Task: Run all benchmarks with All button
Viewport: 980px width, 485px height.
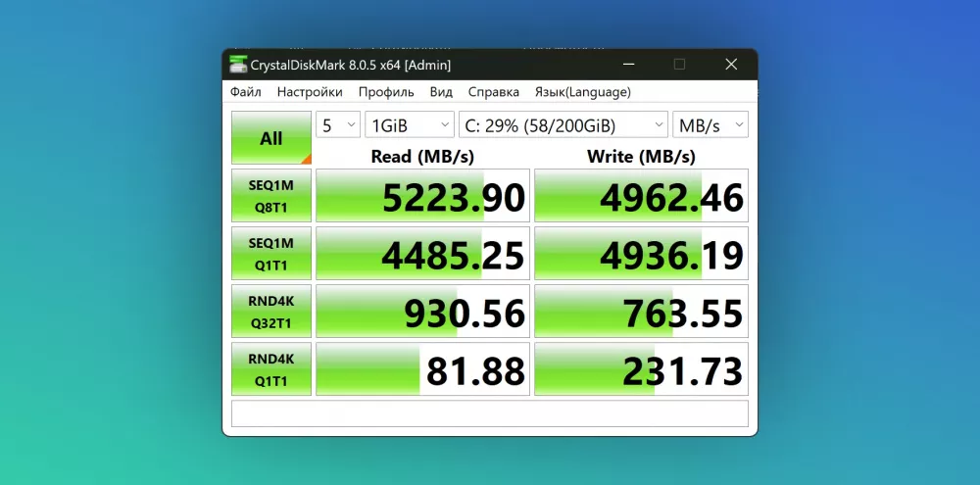Action: (271, 138)
